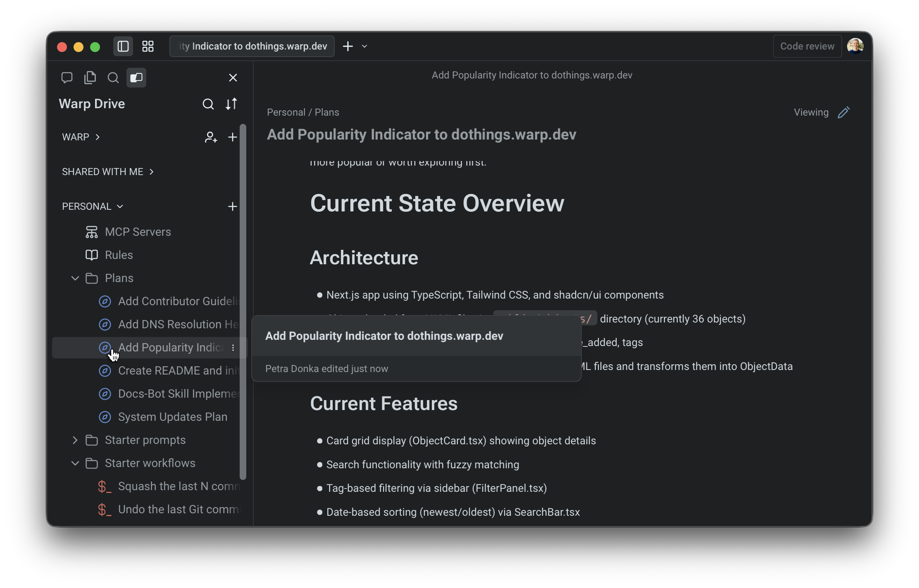Close the Warp Drive side panel
The height and width of the screenshot is (588, 919).
233,78
